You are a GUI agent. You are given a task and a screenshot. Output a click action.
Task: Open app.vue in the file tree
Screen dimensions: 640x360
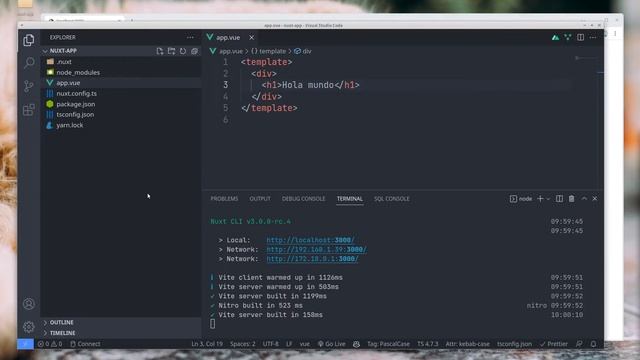(68, 83)
